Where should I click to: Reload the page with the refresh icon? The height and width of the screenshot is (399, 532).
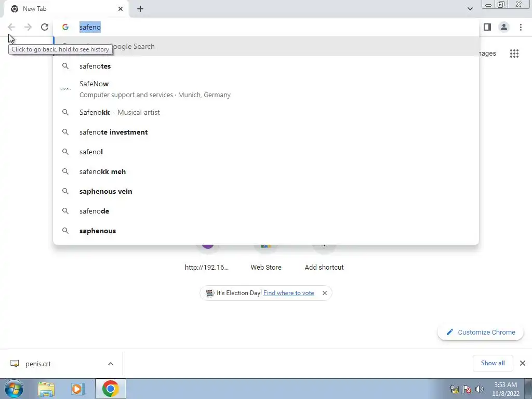(45, 27)
